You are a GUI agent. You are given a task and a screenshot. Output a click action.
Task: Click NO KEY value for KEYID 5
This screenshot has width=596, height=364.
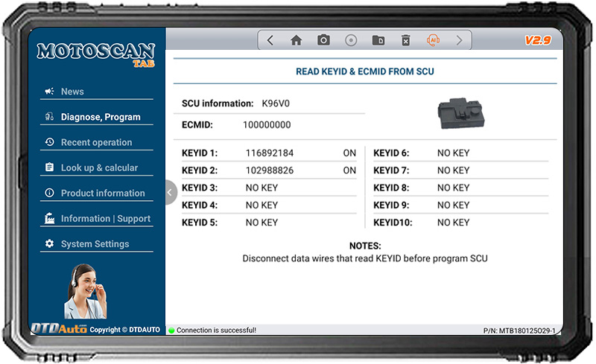pyautogui.click(x=262, y=223)
